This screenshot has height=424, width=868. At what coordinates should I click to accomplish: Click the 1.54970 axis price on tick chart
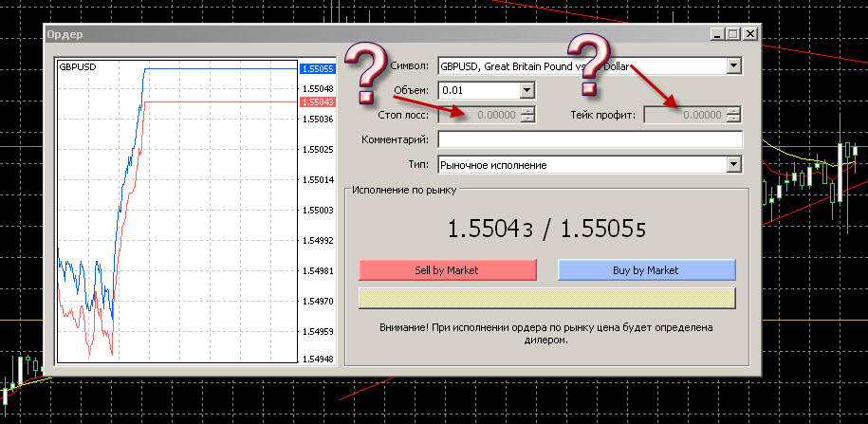point(318,302)
